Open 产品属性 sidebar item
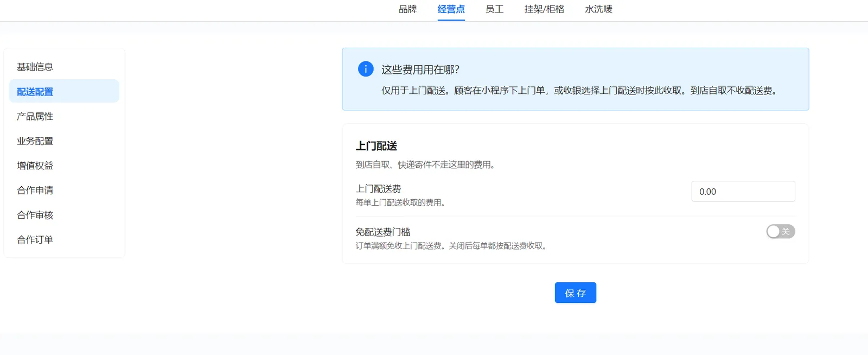Image resolution: width=868 pixels, height=355 pixels. point(64,116)
